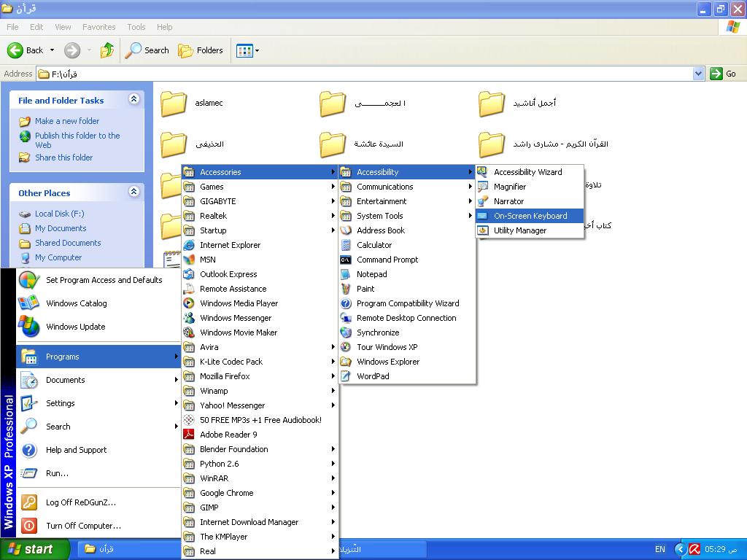The image size is (747, 560).
Task: Select Settings in the Start menu
Action: (98, 403)
